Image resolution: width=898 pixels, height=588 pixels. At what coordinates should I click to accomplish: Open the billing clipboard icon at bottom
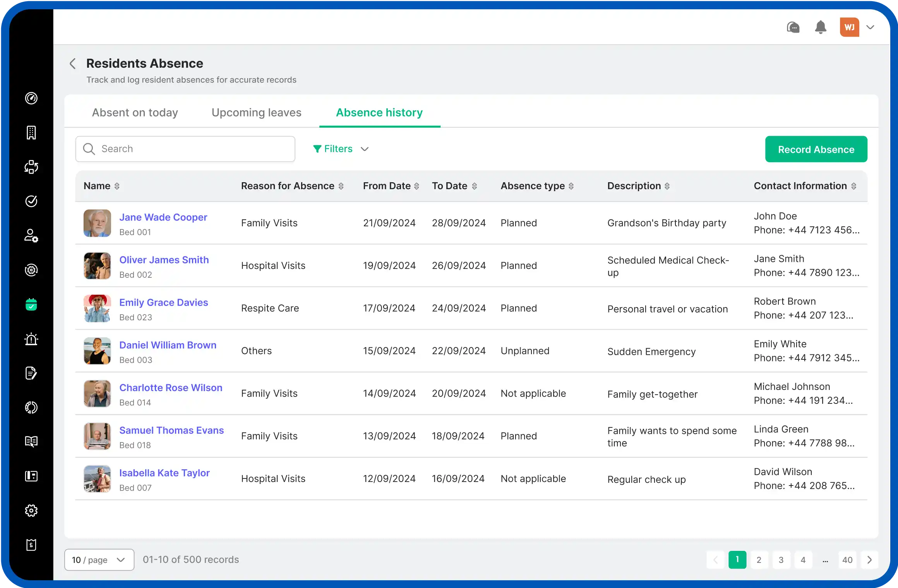click(x=31, y=545)
